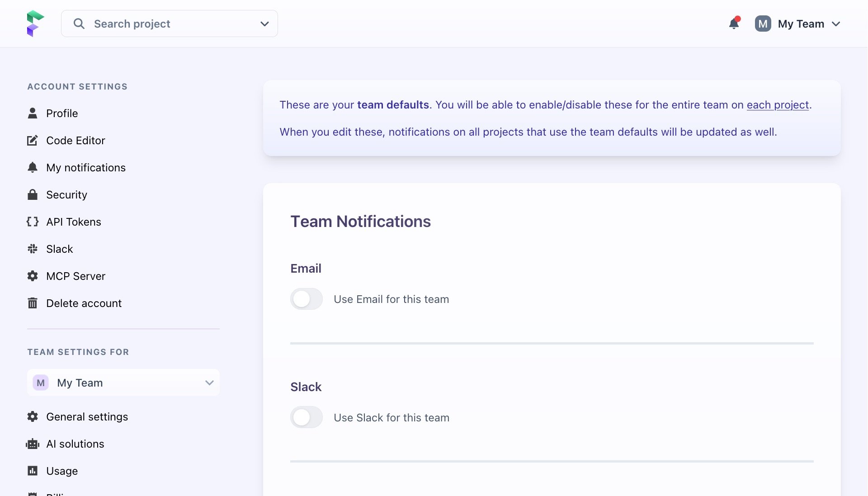Follow the each project link
This screenshot has width=868, height=496.
(777, 104)
